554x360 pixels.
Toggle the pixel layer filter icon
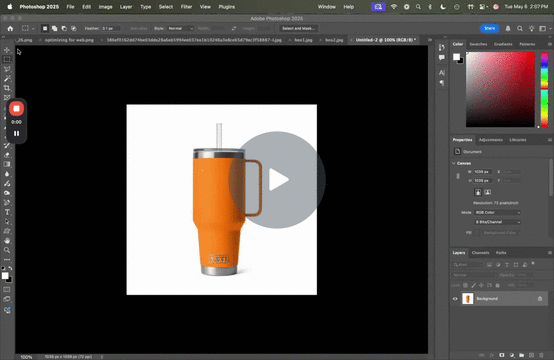[489, 265]
